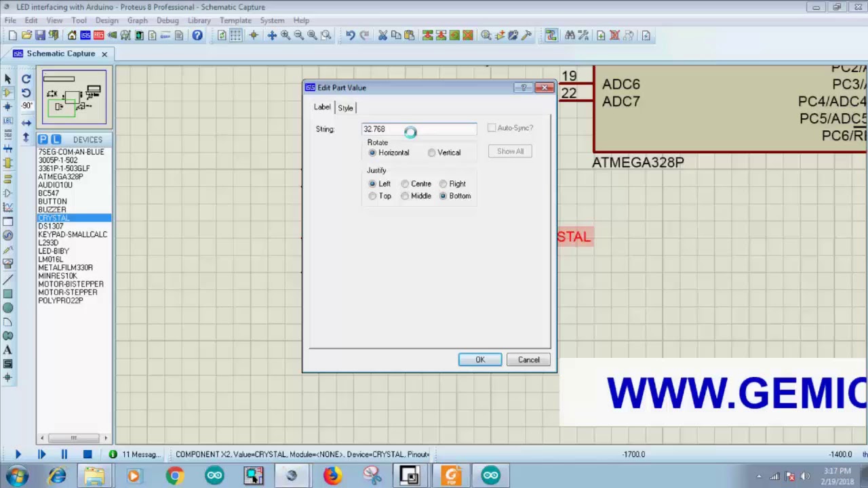
Task: Toggle the Auto-Sync checkbox
Action: pos(492,128)
